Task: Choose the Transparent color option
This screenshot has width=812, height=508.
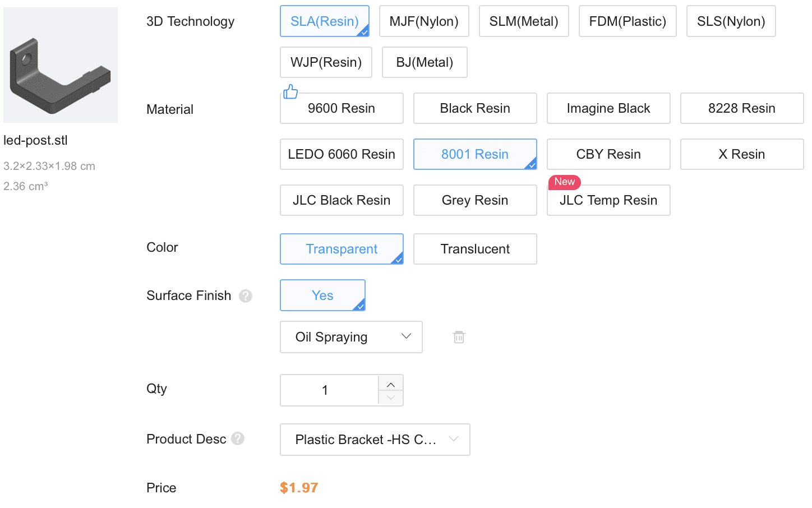Action: (342, 249)
